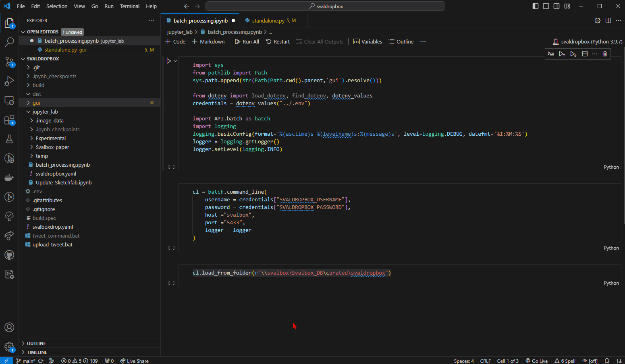This screenshot has width=625, height=364.
Task: Collapse the OPEN EDITORS section
Action: click(42, 32)
